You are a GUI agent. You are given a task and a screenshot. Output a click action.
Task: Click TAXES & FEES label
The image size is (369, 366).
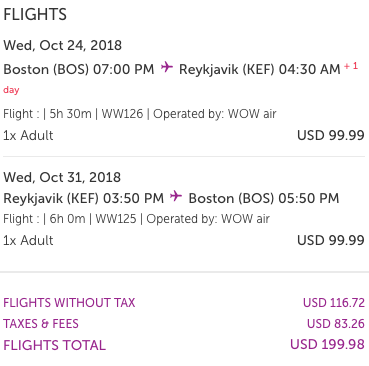coord(41,324)
